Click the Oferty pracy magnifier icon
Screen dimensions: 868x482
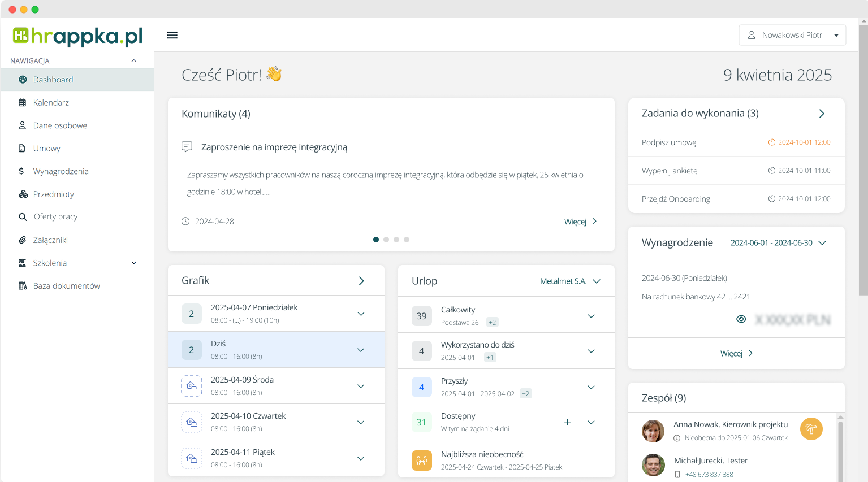point(22,216)
